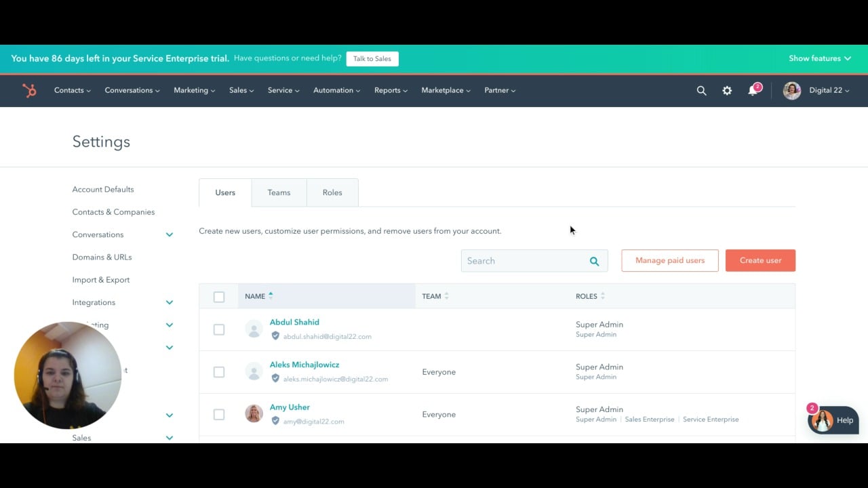Expand the Conversations settings section

point(169,235)
